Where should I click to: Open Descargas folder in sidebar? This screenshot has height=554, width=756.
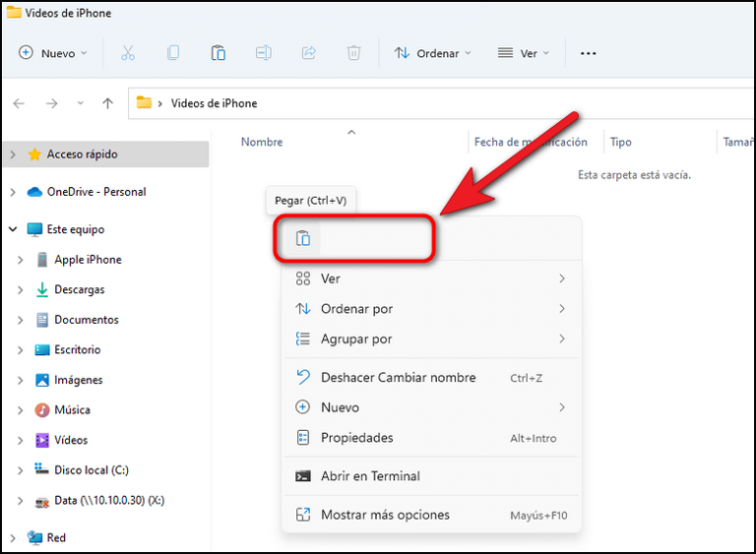(x=79, y=289)
